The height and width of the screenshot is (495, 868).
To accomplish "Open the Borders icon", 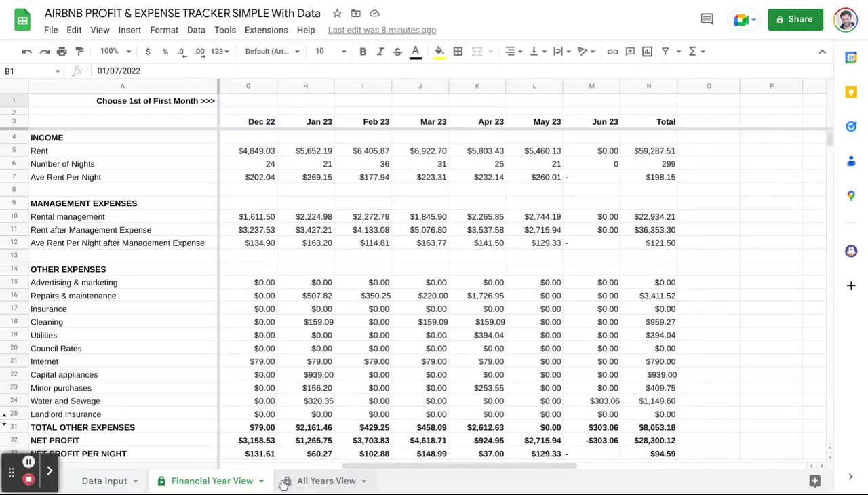I will pyautogui.click(x=458, y=51).
